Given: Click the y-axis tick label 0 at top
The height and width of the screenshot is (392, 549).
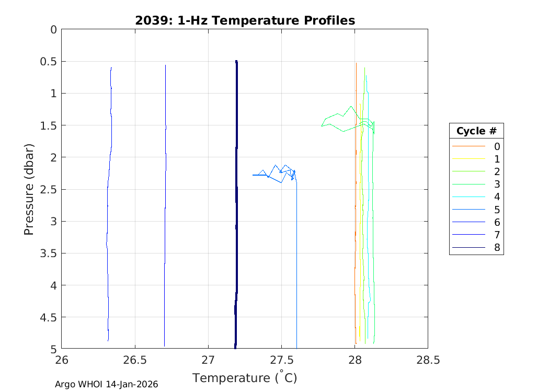Looking at the screenshot, I should tap(53, 30).
